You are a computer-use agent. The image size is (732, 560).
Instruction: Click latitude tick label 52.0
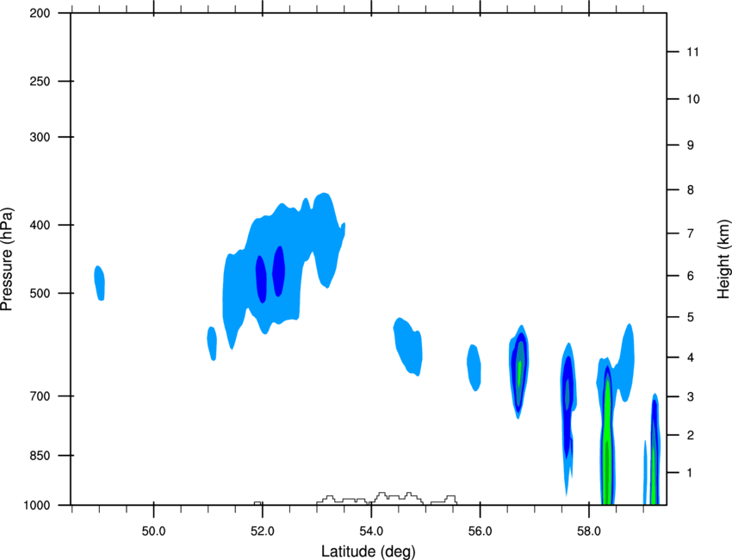(263, 532)
